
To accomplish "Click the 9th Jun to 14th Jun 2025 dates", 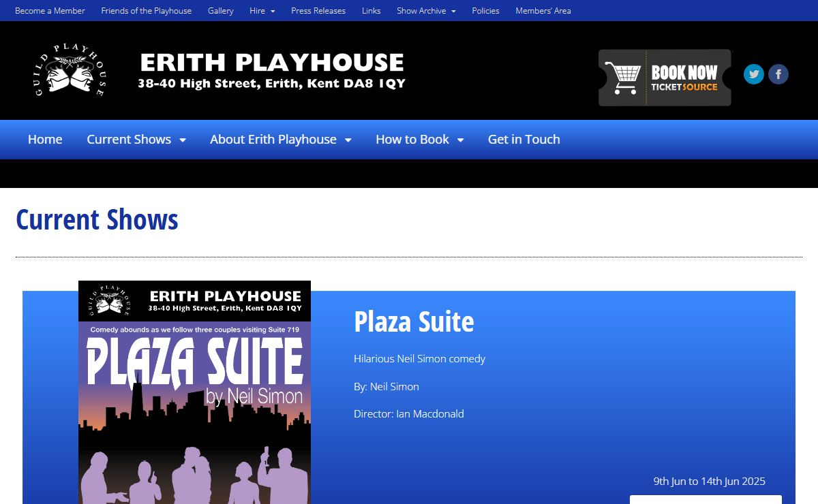I will pyautogui.click(x=710, y=482).
